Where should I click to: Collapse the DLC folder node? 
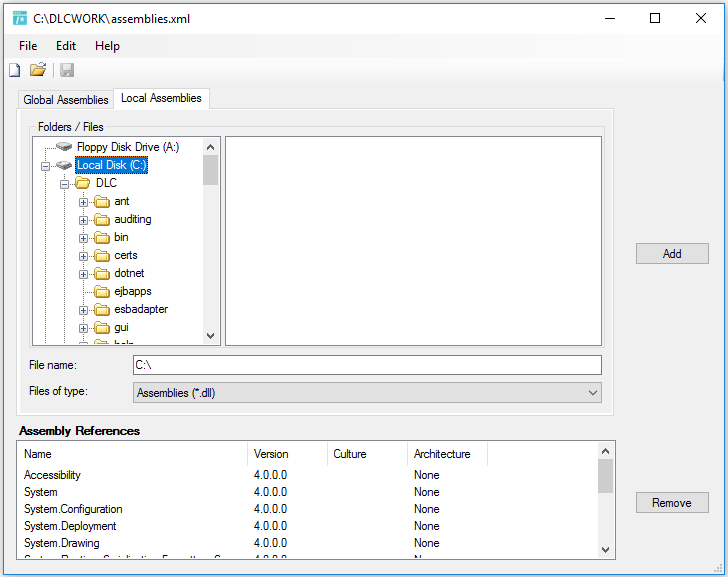pyautogui.click(x=65, y=184)
